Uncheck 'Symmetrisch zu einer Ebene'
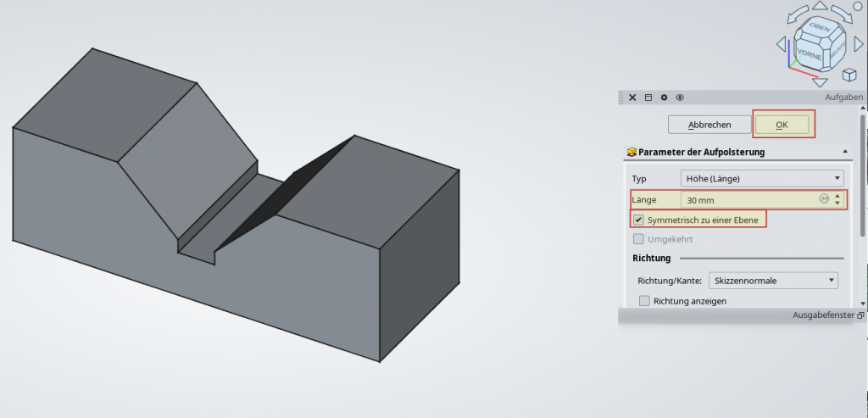This screenshot has height=418, width=868. [639, 220]
